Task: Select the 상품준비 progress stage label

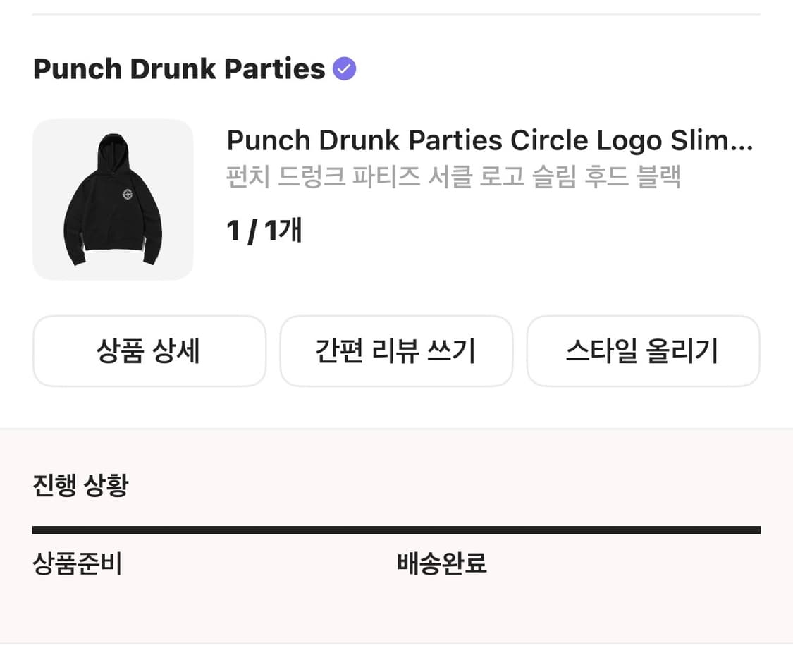Action: point(76,563)
